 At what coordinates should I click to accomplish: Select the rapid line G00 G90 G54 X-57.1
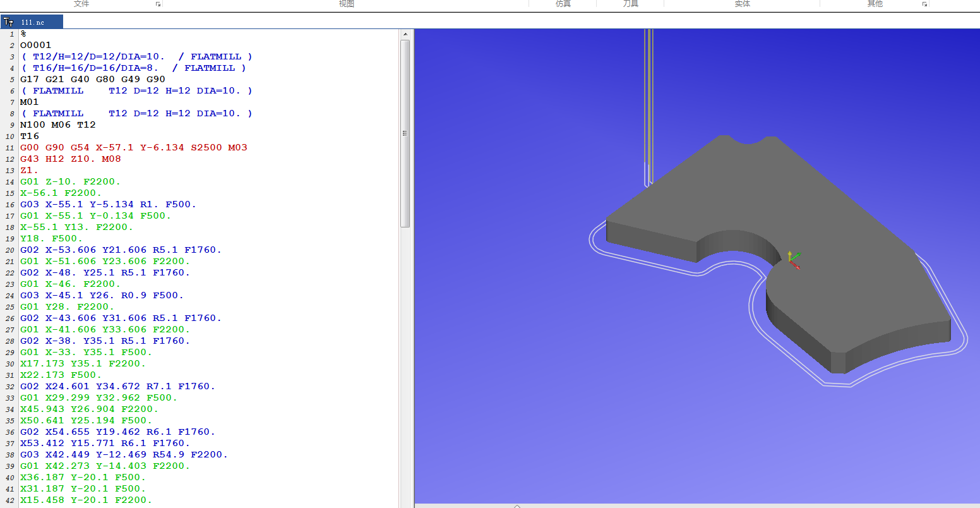tap(134, 148)
